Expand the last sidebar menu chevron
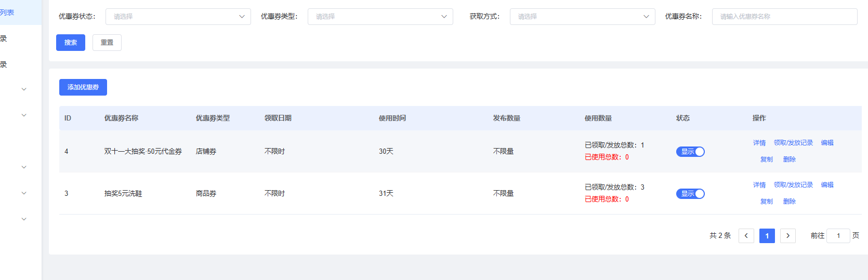This screenshot has width=868, height=280. point(24,219)
